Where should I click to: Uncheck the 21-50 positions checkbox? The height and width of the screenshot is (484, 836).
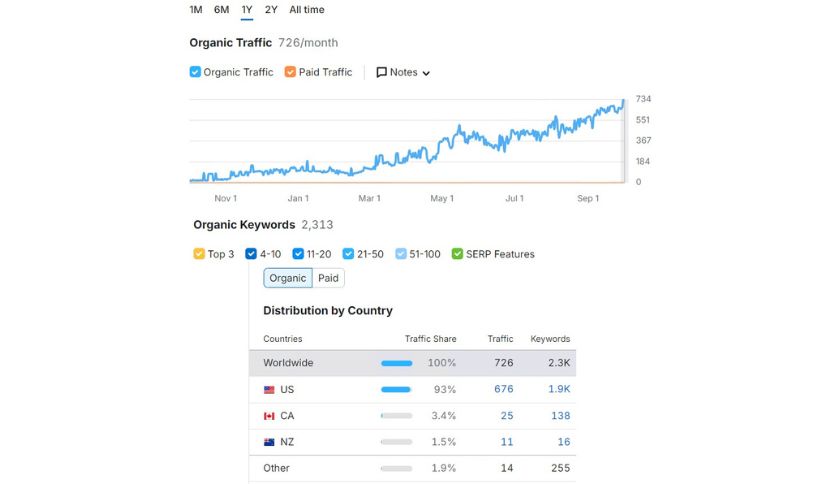[x=348, y=254]
